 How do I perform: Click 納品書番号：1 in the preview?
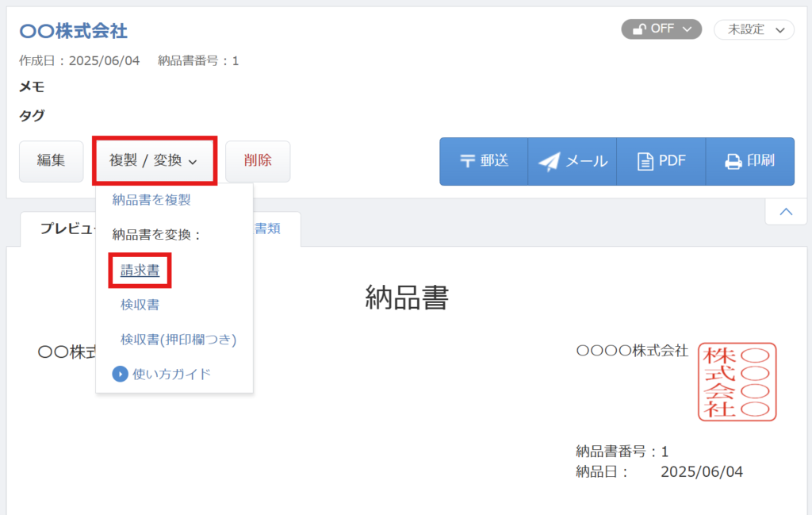point(622,452)
